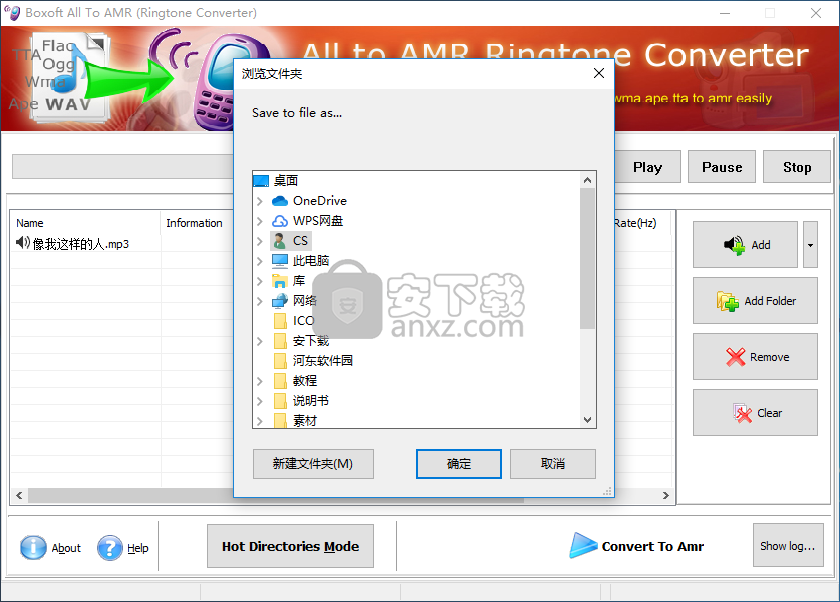Viewport: 840px width, 602px height.
Task: Click the 此电脑 computer icon
Action: pyautogui.click(x=280, y=261)
